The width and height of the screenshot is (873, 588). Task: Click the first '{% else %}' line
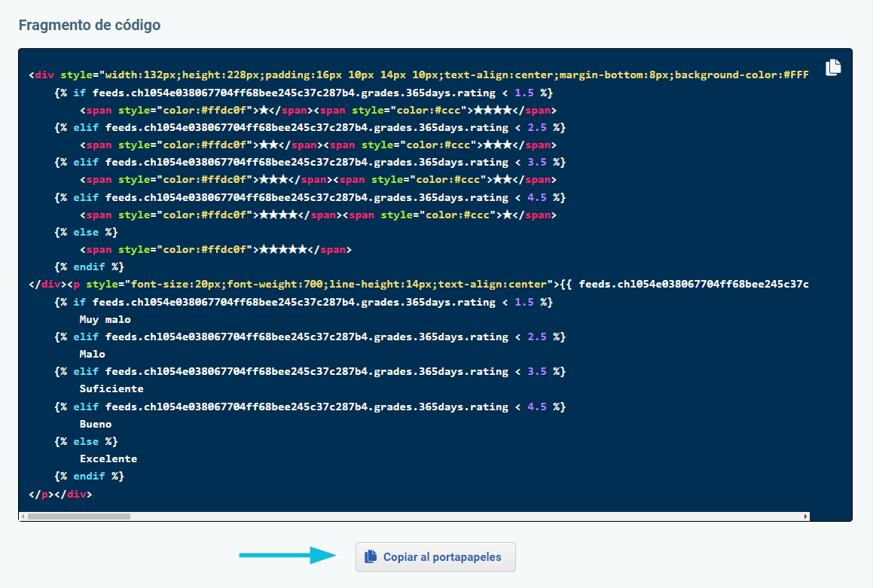tap(86, 232)
